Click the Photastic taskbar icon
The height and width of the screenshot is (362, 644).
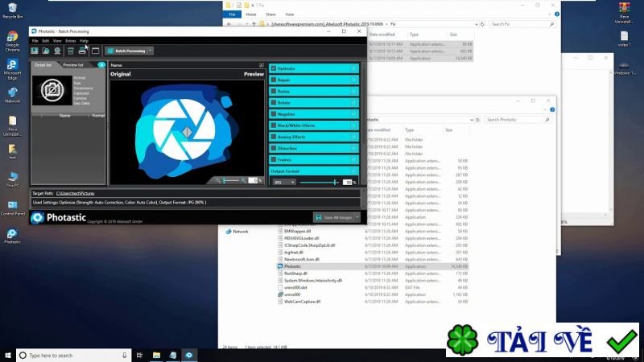tap(189, 355)
